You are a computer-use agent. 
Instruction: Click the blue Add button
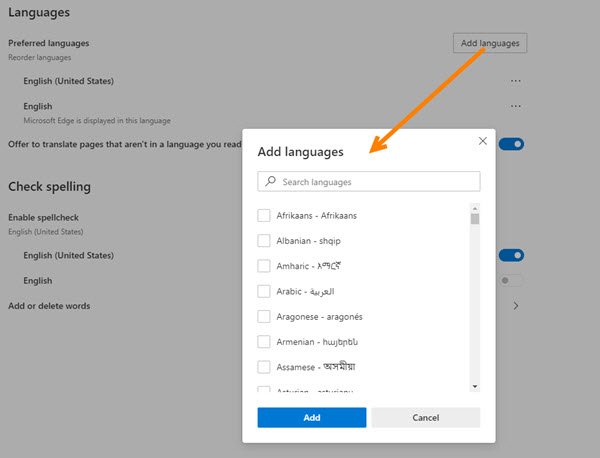[x=311, y=417]
